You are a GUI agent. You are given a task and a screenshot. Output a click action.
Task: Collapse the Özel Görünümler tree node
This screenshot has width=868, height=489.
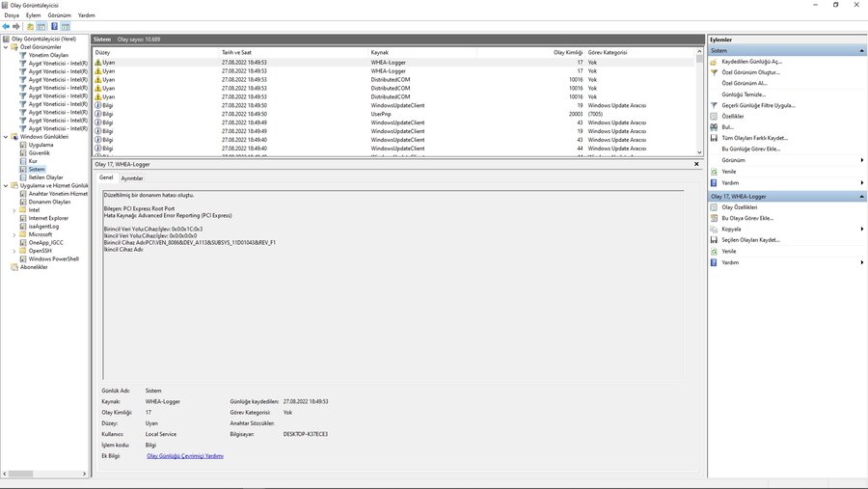tap(6, 47)
